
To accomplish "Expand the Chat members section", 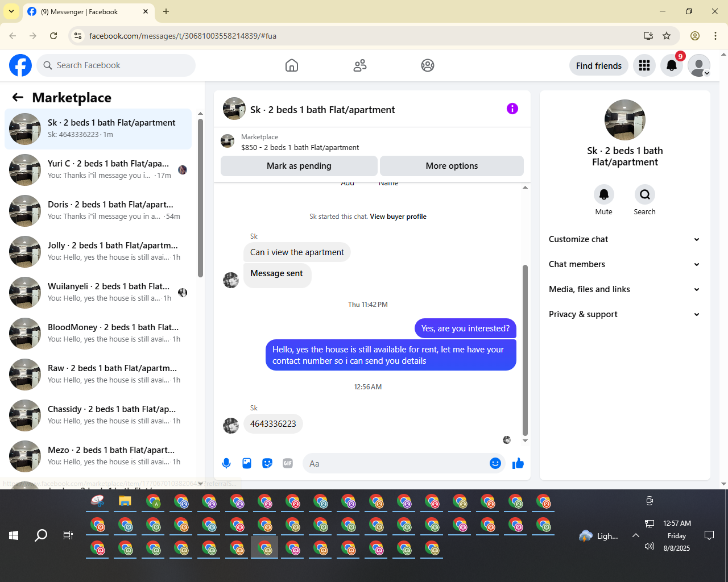I will click(624, 264).
